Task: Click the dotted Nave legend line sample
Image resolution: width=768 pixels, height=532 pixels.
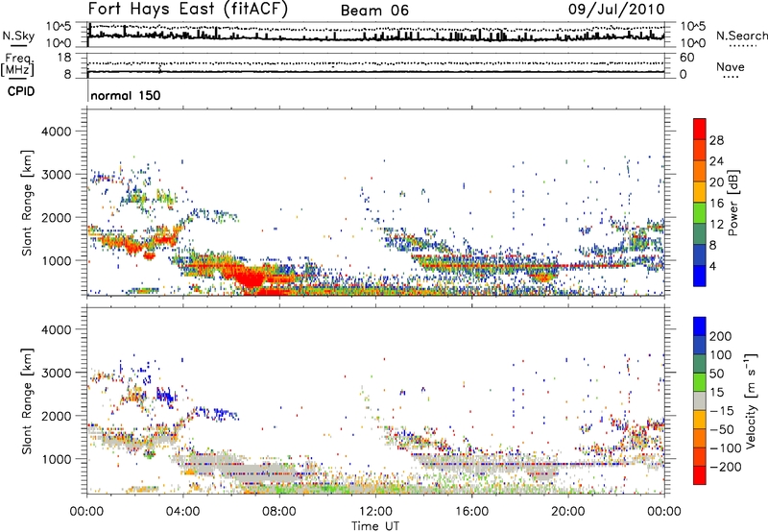Action: [x=731, y=77]
